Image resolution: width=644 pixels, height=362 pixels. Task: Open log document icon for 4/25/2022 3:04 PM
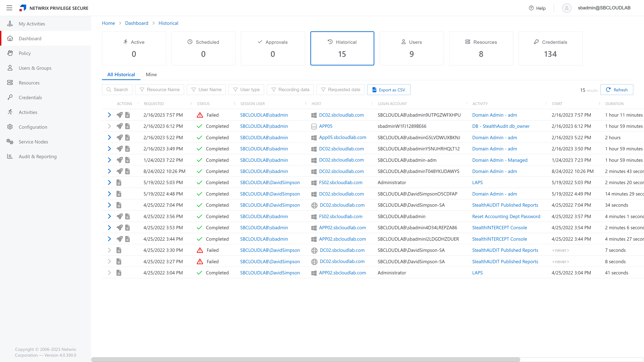click(x=119, y=273)
